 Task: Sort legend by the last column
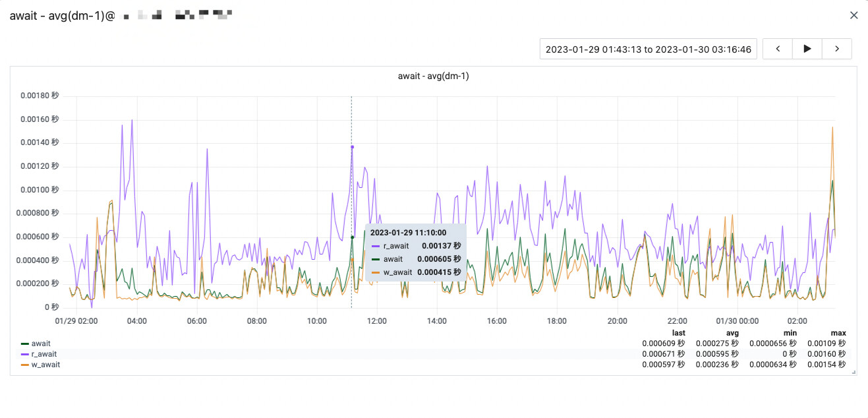click(678, 333)
